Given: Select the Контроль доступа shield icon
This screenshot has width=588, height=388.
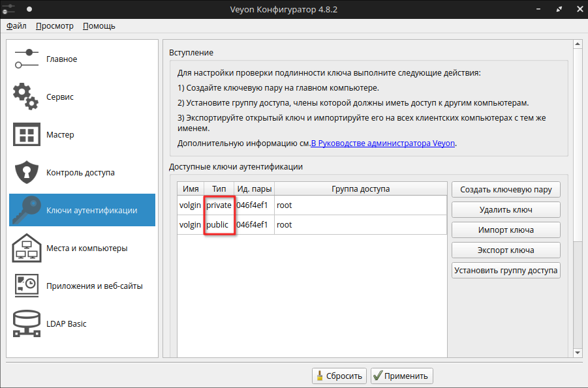Looking at the screenshot, I should click(26, 172).
